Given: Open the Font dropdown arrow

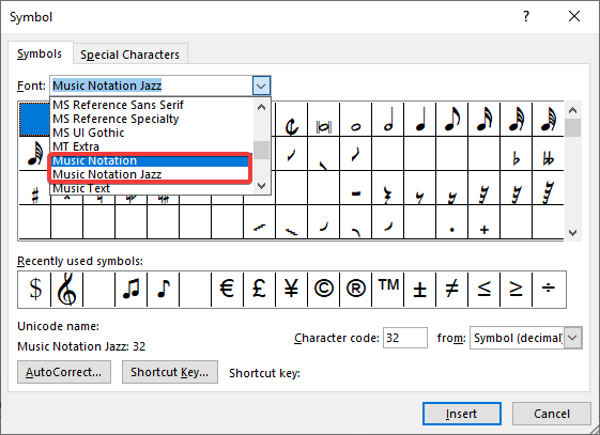Looking at the screenshot, I should 261,86.
